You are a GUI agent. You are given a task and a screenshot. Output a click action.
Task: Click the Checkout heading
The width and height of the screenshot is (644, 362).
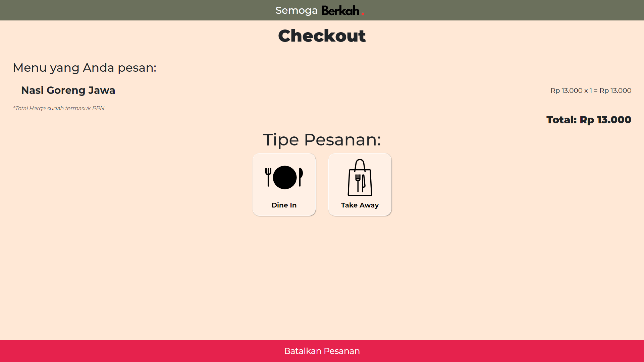pos(322,36)
